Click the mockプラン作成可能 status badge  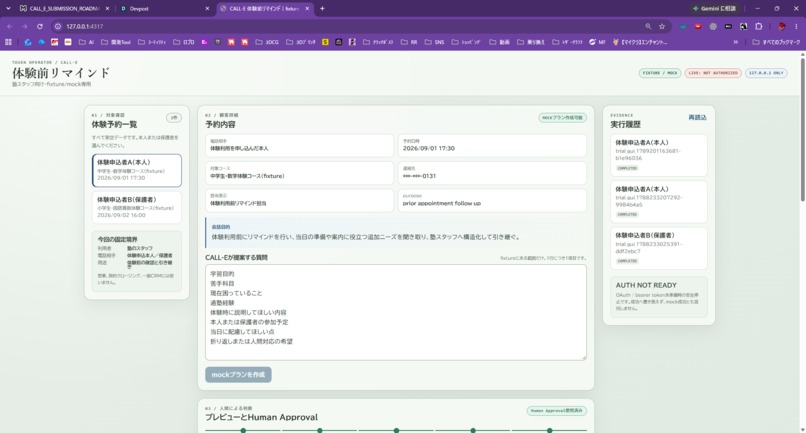tap(562, 118)
